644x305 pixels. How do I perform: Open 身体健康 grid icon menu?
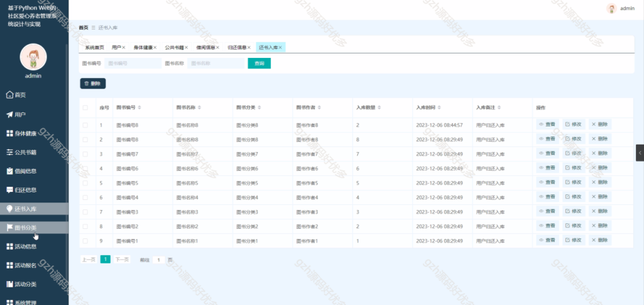pos(10,133)
